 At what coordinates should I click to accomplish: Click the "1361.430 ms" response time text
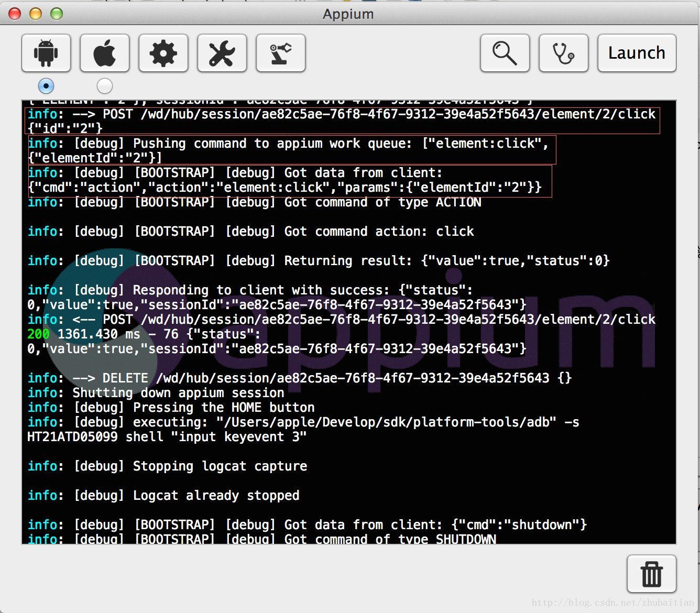tap(99, 334)
